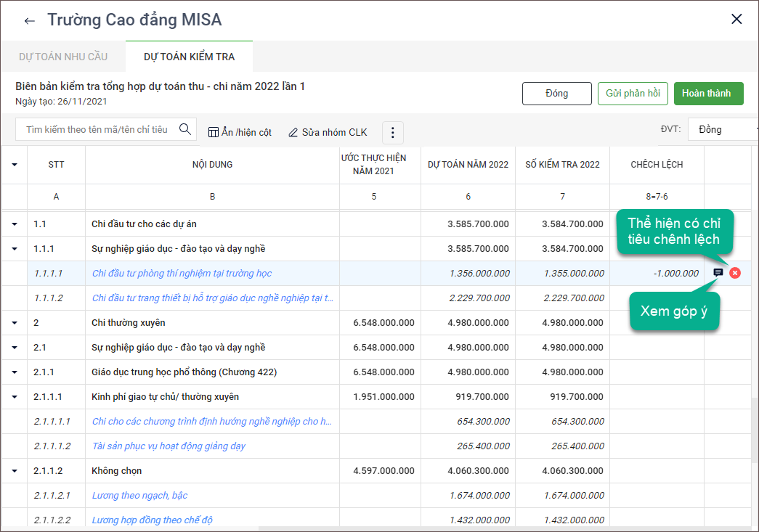The height and width of the screenshot is (532, 759).
Task: Open the three-dot more options menu
Action: click(x=392, y=132)
